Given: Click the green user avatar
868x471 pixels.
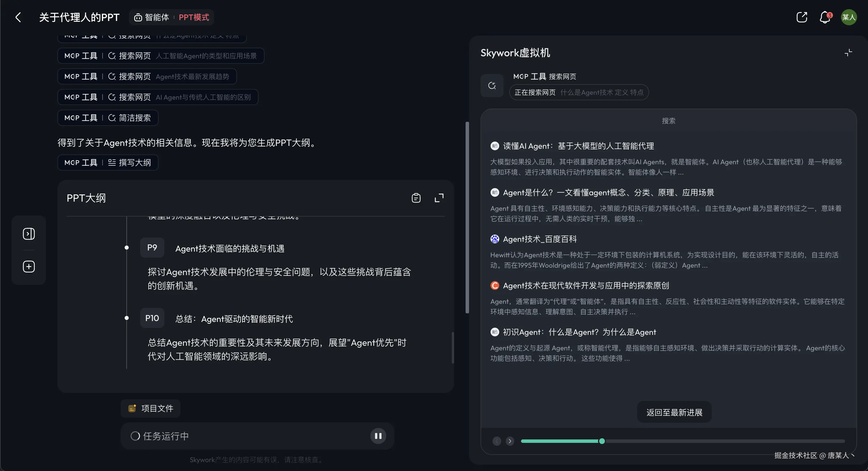Looking at the screenshot, I should pyautogui.click(x=848, y=17).
